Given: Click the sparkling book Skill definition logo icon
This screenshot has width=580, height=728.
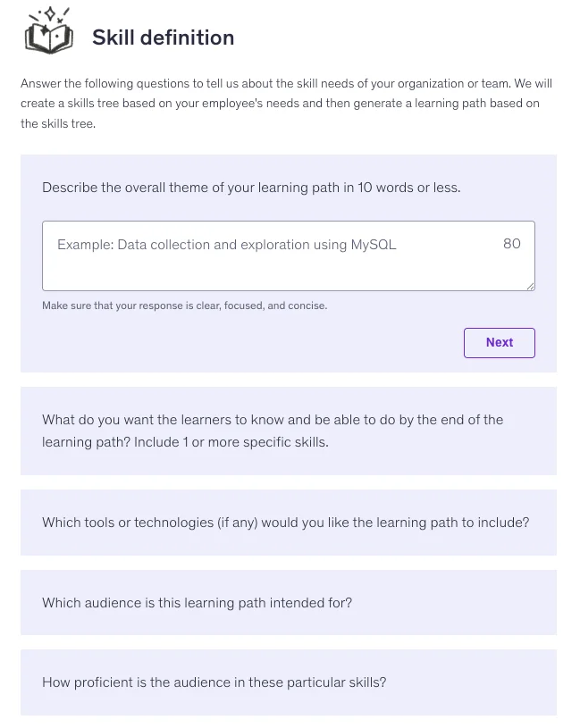Looking at the screenshot, I should 48,30.
